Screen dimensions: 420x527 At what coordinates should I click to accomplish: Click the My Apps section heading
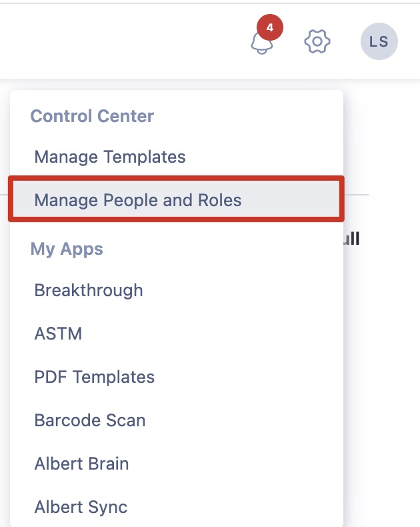point(67,249)
